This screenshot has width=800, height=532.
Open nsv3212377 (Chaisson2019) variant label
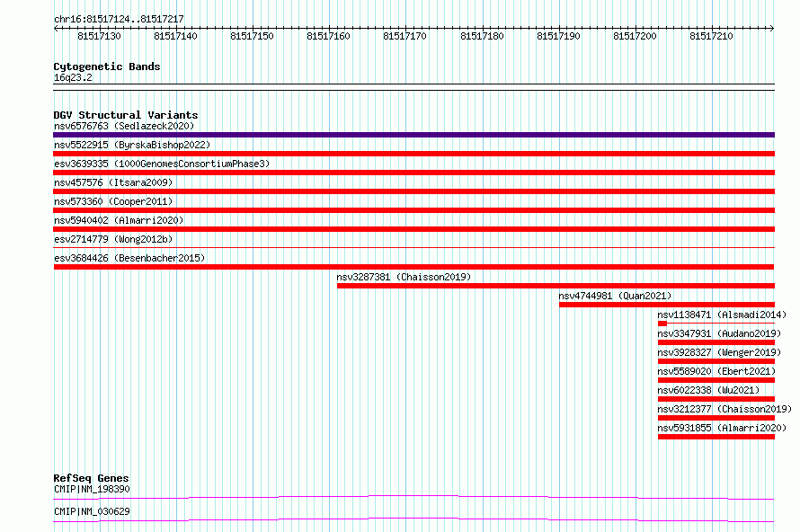tap(724, 409)
